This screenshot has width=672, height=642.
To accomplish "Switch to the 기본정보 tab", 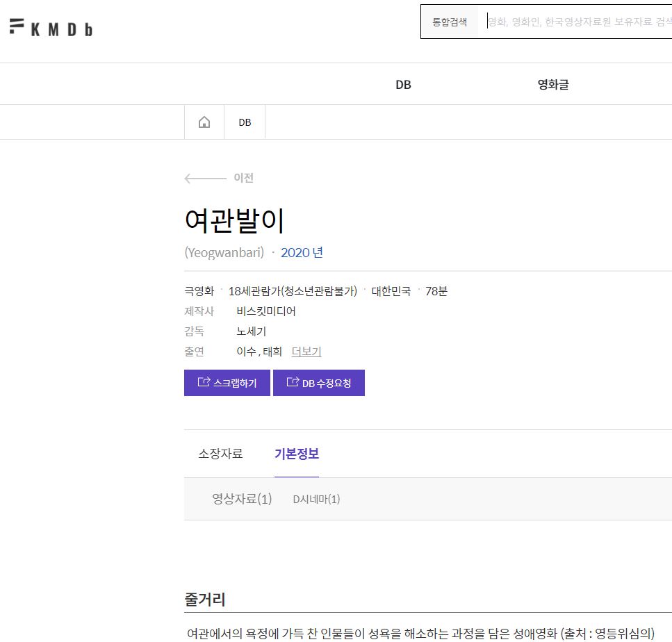I will point(297,454).
